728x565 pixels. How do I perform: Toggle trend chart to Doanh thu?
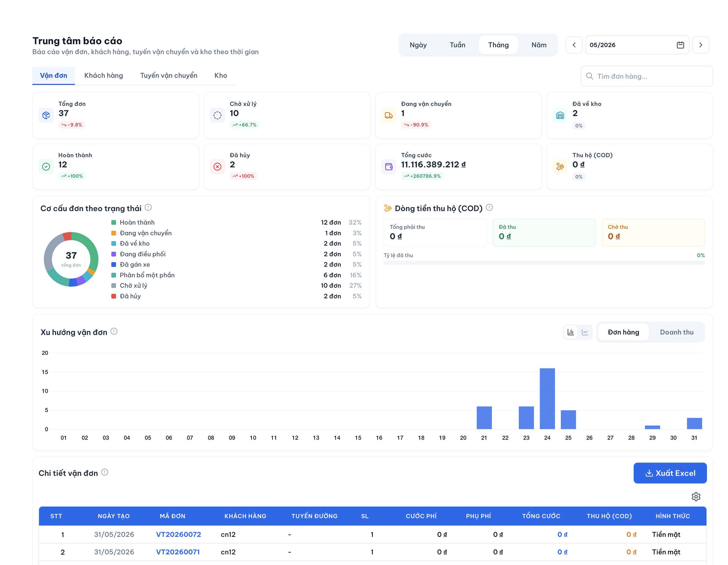point(676,332)
